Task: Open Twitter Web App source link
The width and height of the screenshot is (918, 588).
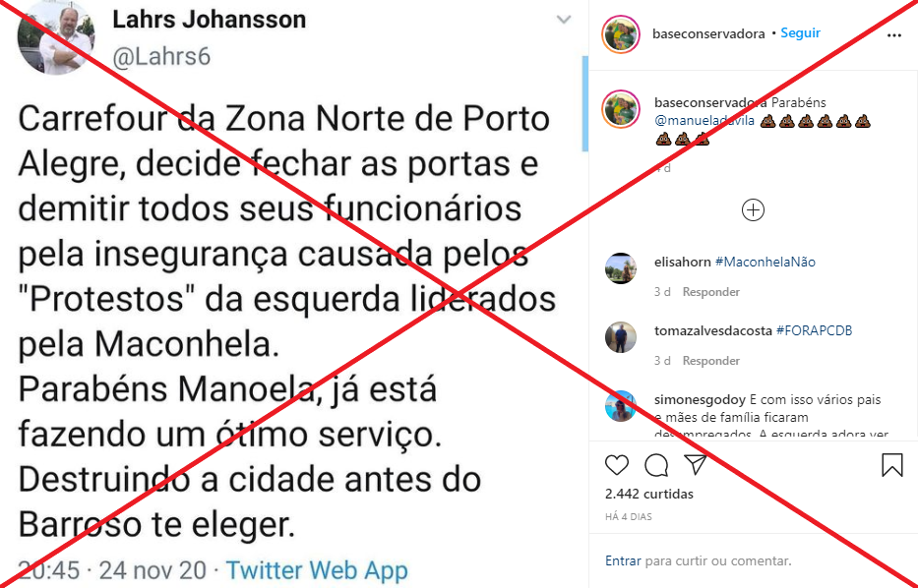Action: click(x=318, y=570)
